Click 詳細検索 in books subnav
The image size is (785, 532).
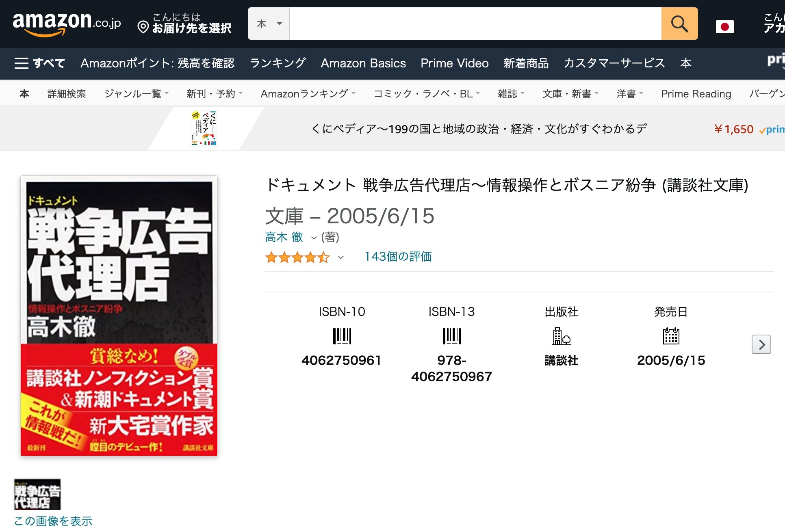tap(67, 94)
